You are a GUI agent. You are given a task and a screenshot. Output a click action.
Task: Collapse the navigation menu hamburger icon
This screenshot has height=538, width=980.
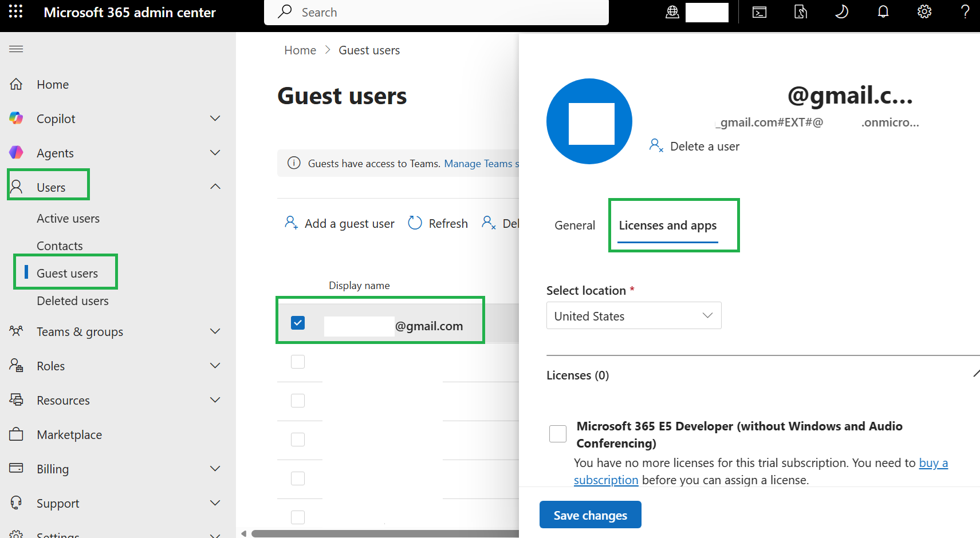click(x=16, y=49)
